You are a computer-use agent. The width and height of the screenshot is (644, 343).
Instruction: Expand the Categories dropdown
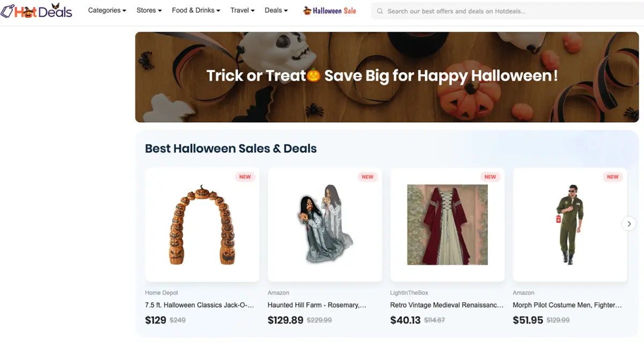point(107,10)
